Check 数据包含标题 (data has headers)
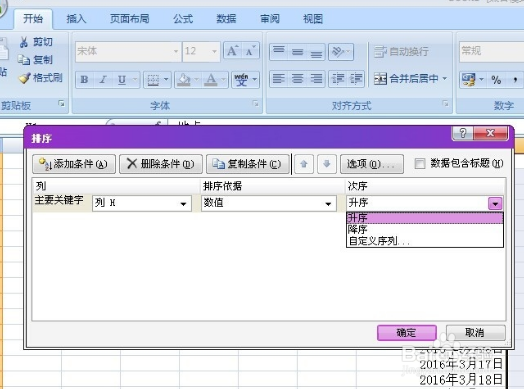The image size is (524, 389). [x=420, y=164]
